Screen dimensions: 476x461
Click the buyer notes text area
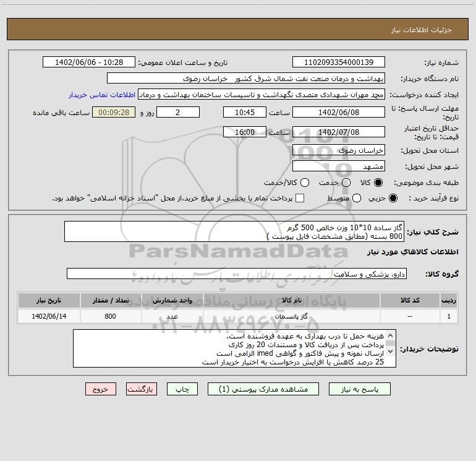click(x=234, y=348)
